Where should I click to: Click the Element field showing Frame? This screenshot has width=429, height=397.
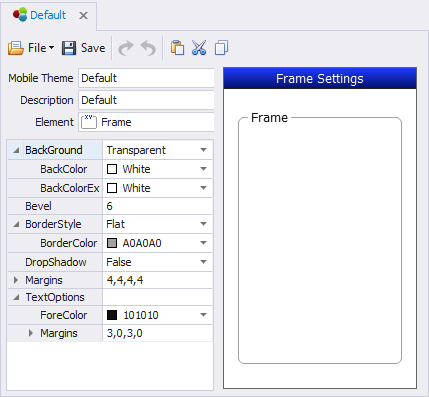[x=146, y=122]
